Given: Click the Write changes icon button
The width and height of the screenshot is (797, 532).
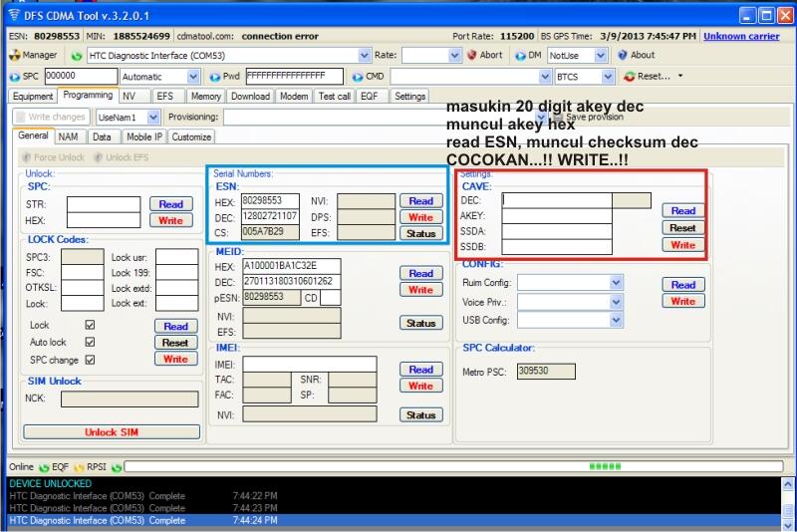Looking at the screenshot, I should point(20,117).
